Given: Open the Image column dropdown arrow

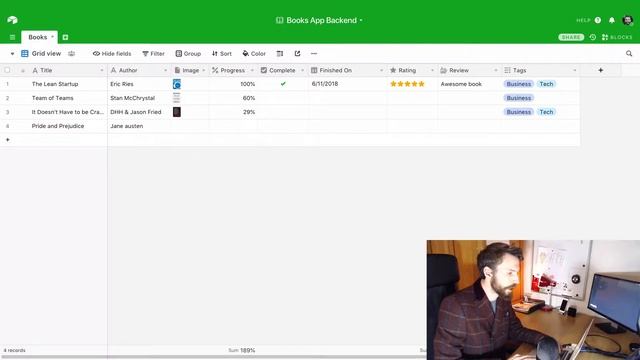Looking at the screenshot, I should pyautogui.click(x=204, y=70).
